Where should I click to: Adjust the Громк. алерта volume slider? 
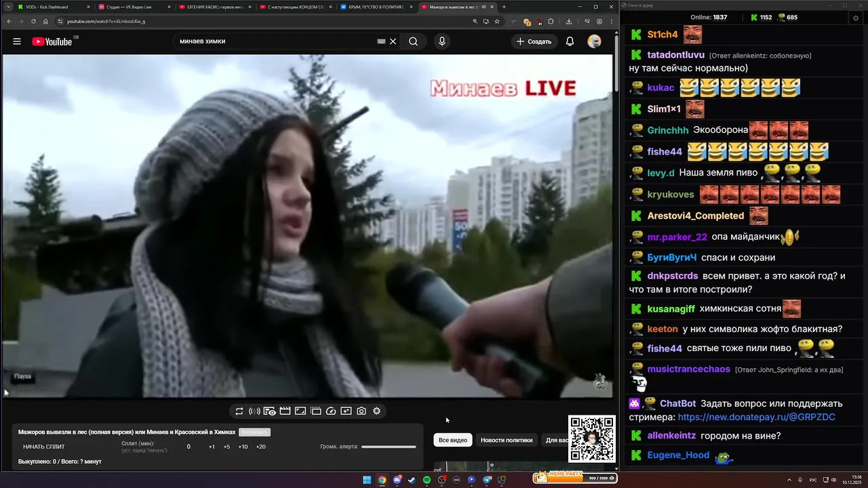click(x=389, y=447)
